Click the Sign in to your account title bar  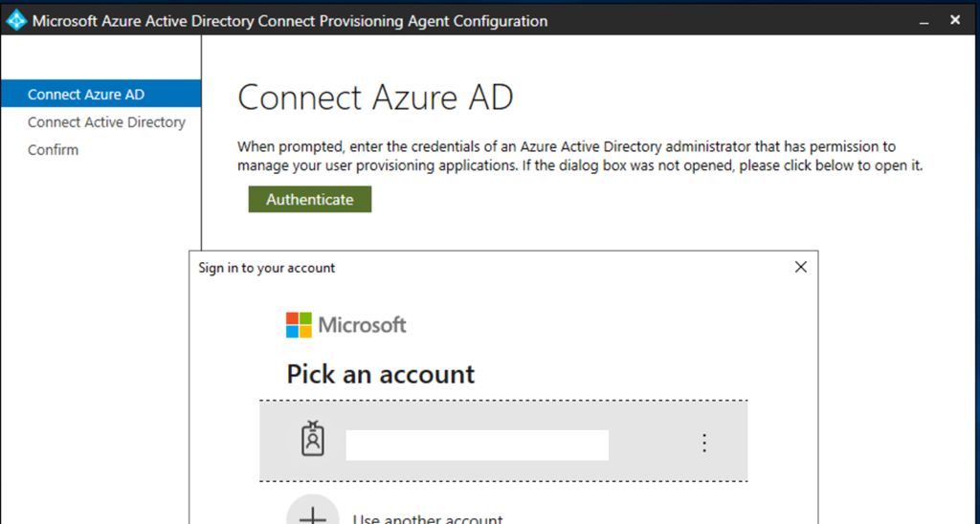(x=267, y=268)
